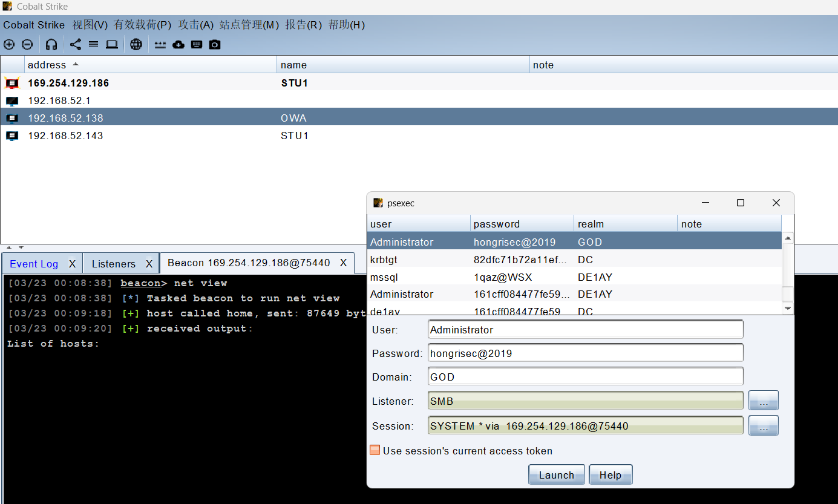Select the Beacon 169.254.129.186@75440 tab
Viewport: 838px width, 504px height.
tap(249, 263)
